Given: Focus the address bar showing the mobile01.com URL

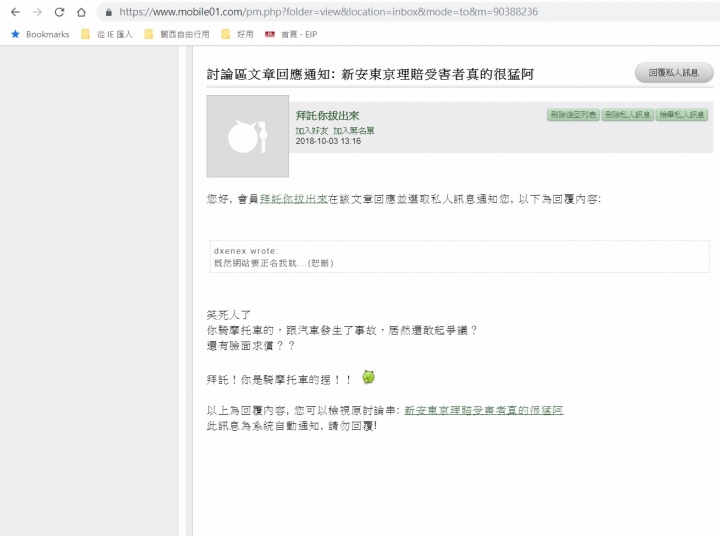Looking at the screenshot, I should 328,12.
